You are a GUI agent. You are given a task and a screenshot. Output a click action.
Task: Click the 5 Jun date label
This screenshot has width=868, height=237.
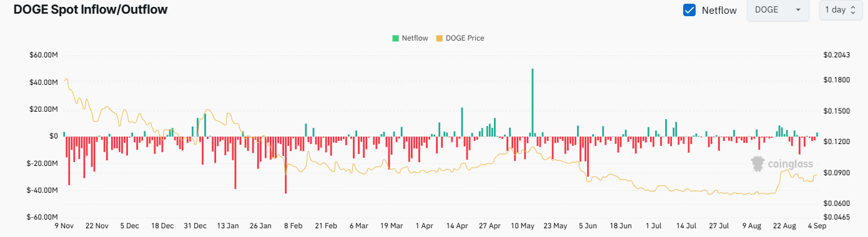point(588,226)
